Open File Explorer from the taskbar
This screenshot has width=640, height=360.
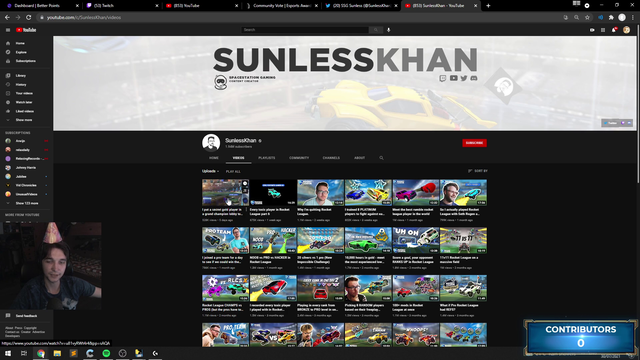click(x=57, y=353)
